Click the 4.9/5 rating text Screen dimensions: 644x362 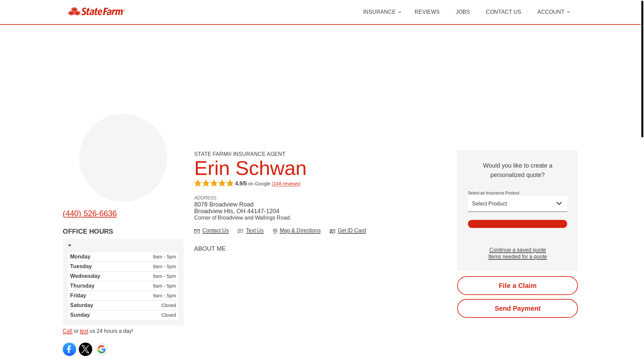click(x=241, y=184)
